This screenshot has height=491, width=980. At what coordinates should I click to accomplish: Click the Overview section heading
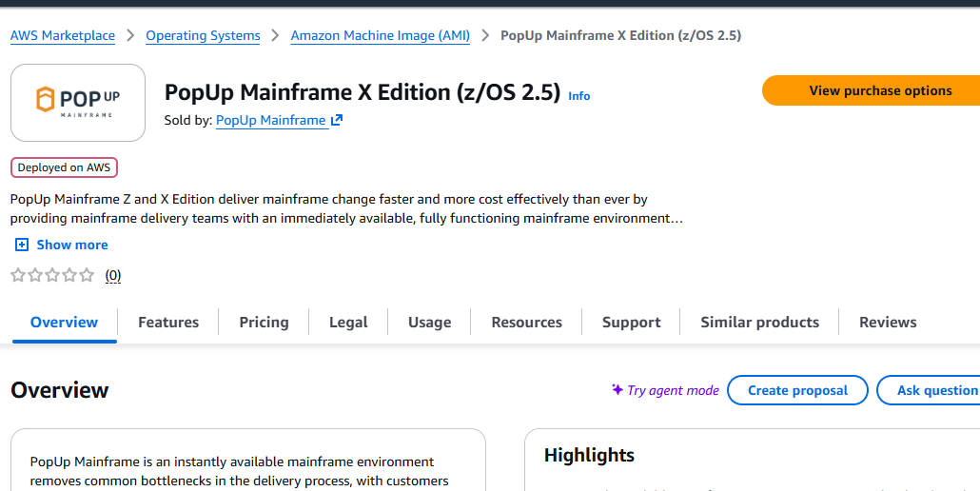coord(60,390)
